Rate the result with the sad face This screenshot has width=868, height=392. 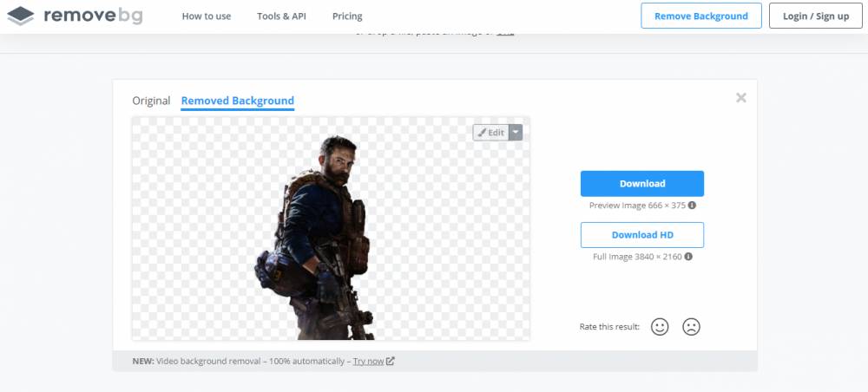[x=691, y=327]
